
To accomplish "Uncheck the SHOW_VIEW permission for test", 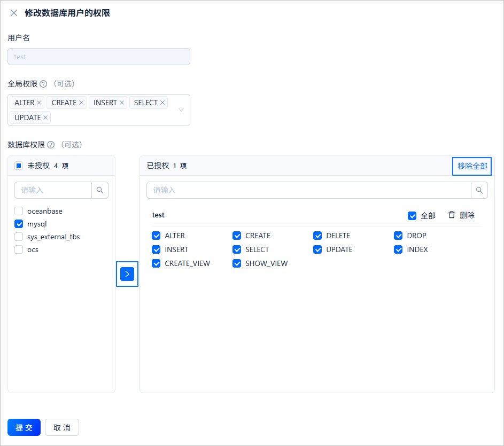I will point(237,263).
